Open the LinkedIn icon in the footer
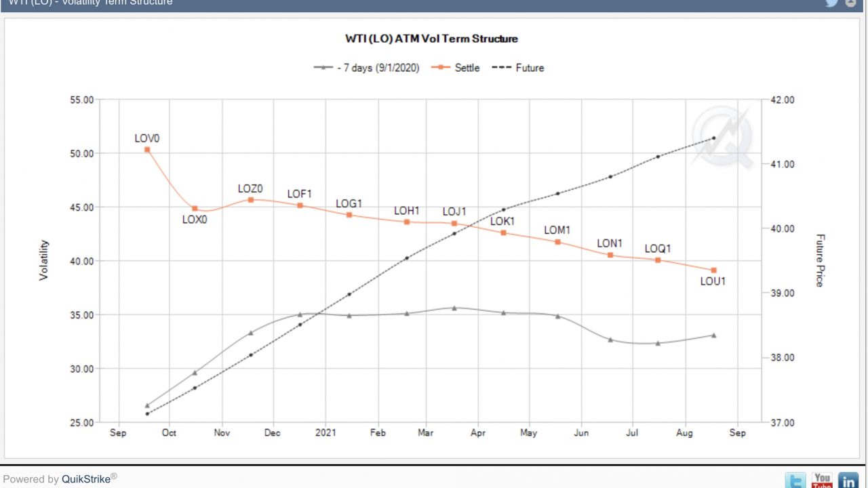The image size is (868, 488). [848, 481]
